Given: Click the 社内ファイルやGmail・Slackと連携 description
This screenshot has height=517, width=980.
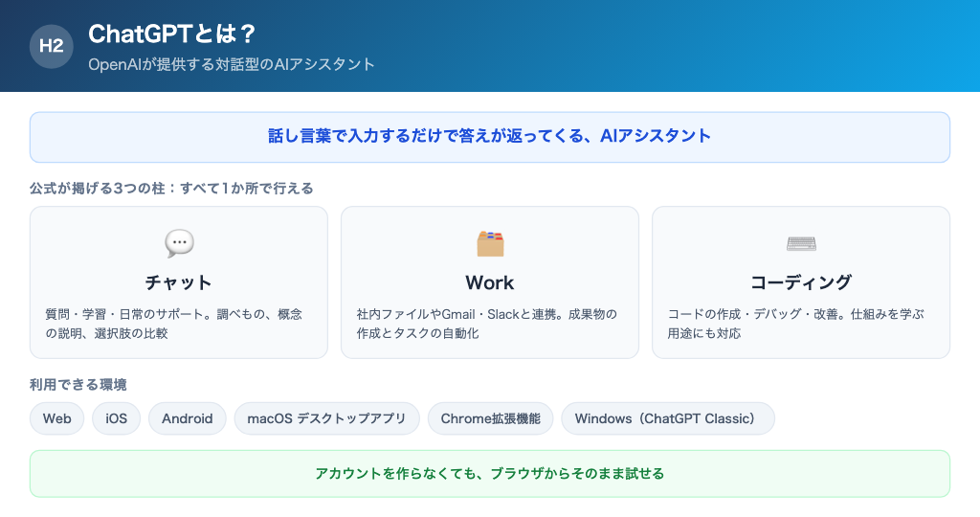Looking at the screenshot, I should (487, 324).
